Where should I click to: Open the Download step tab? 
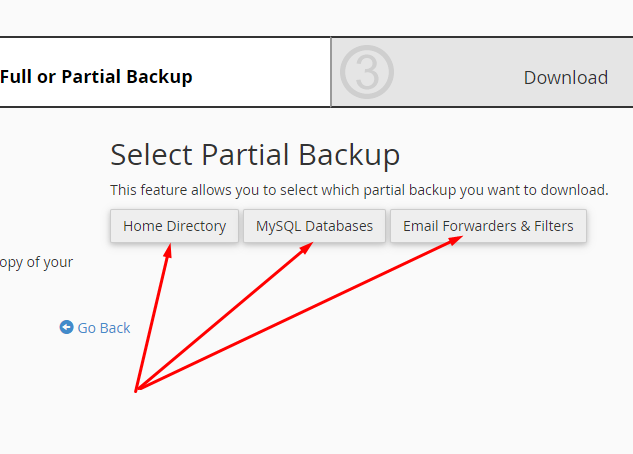coord(565,78)
